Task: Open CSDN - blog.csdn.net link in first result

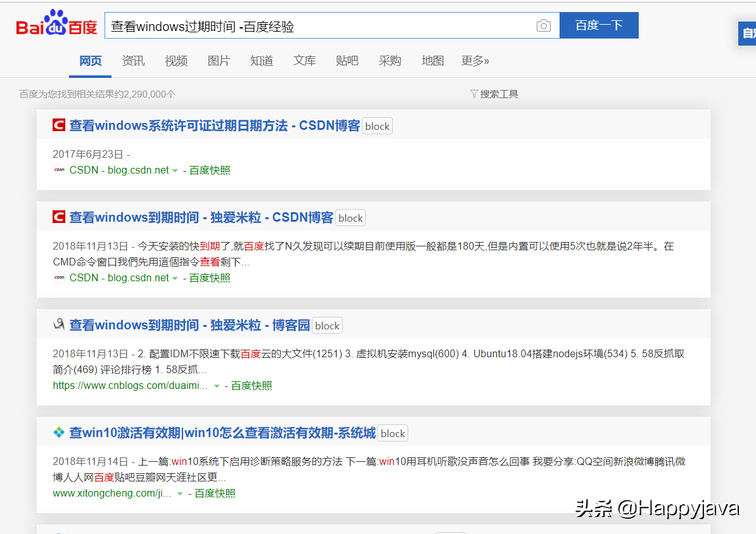Action: 119,170
